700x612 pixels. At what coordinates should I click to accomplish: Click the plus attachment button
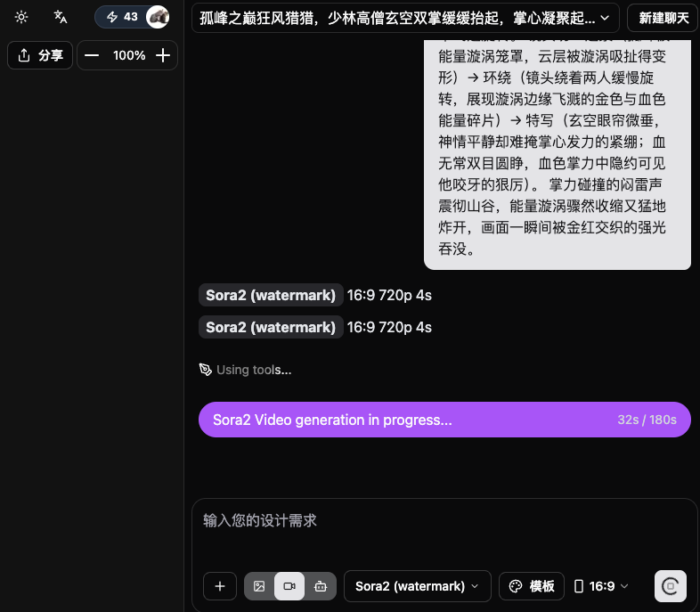pyautogui.click(x=220, y=586)
